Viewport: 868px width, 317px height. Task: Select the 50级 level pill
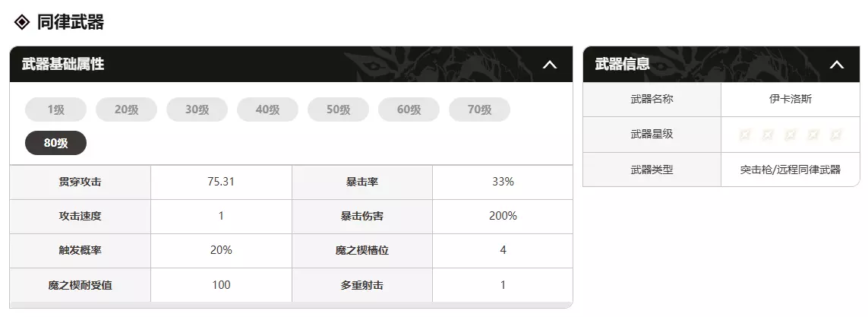pyautogui.click(x=338, y=109)
